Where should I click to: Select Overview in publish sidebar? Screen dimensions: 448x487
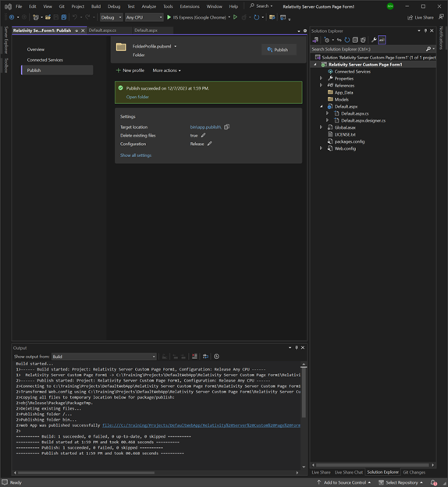point(36,49)
